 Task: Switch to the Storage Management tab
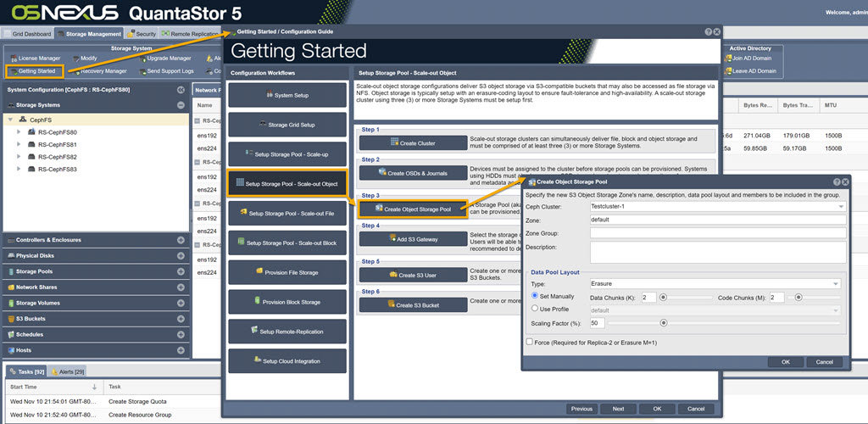click(x=89, y=34)
